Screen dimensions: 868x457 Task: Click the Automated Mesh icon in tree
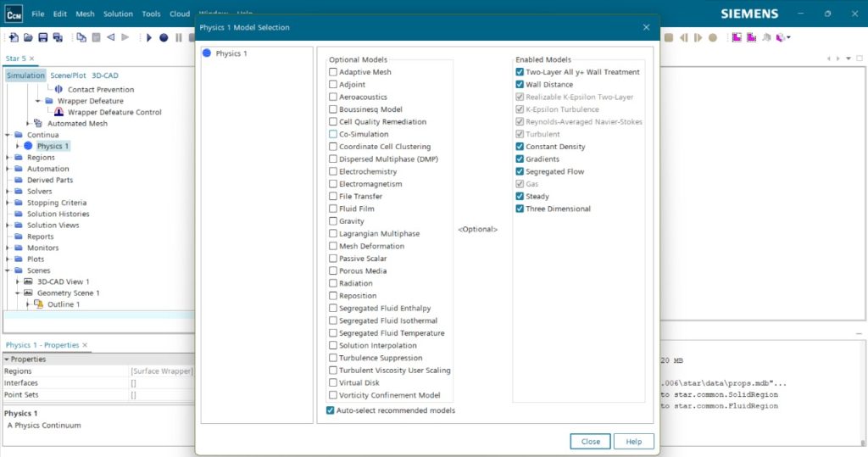[38, 124]
